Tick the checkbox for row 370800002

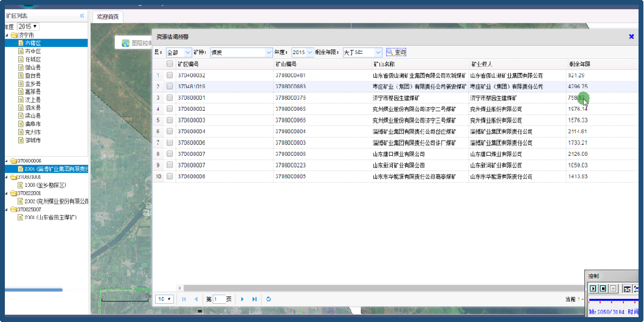point(170,109)
